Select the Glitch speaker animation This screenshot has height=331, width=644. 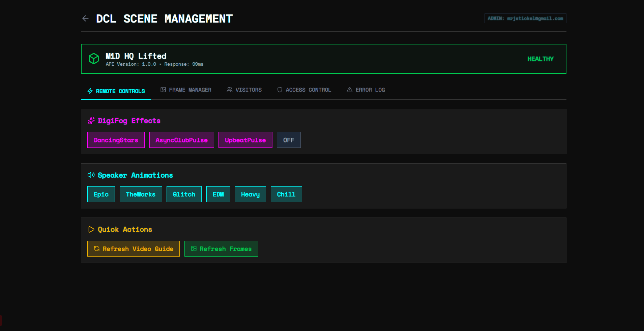[184, 194]
